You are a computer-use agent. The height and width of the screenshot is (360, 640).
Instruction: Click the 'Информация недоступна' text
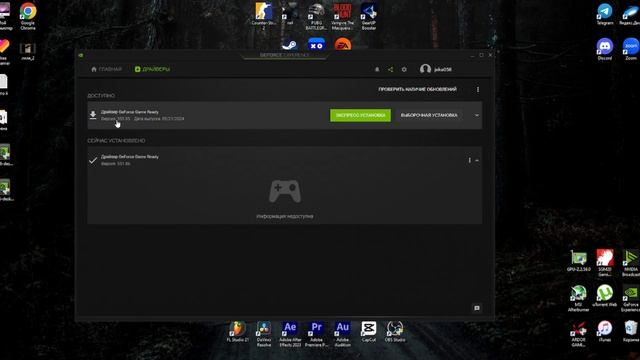[285, 216]
